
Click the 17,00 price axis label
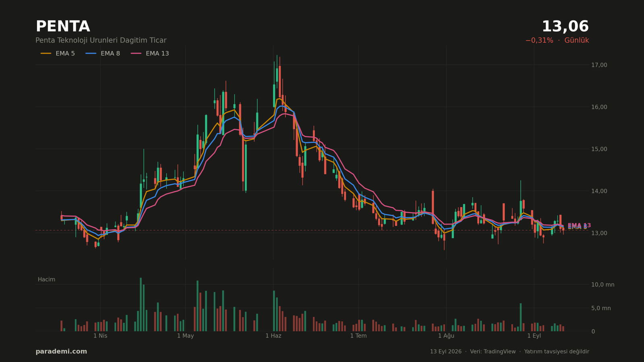(599, 65)
